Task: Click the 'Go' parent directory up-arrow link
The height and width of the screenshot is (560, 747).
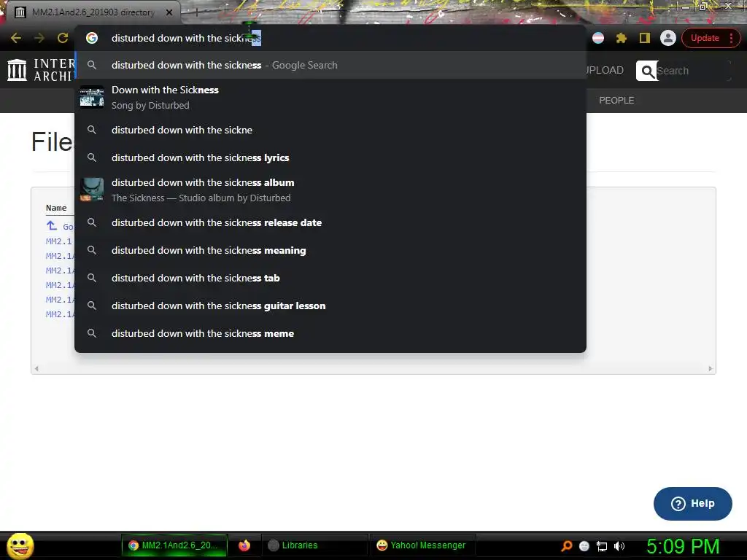Action: [x=60, y=226]
